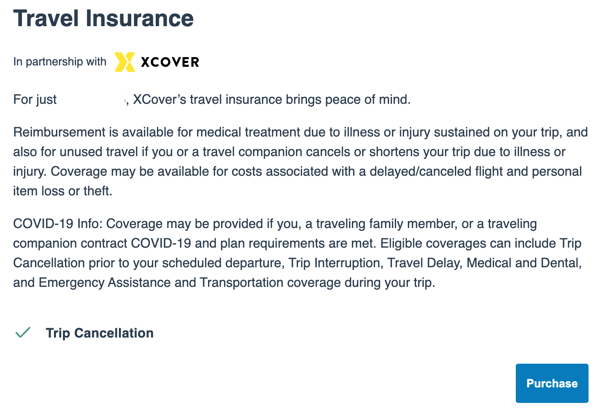
Task: Click the yellow XCover X logo icon
Action: point(125,62)
